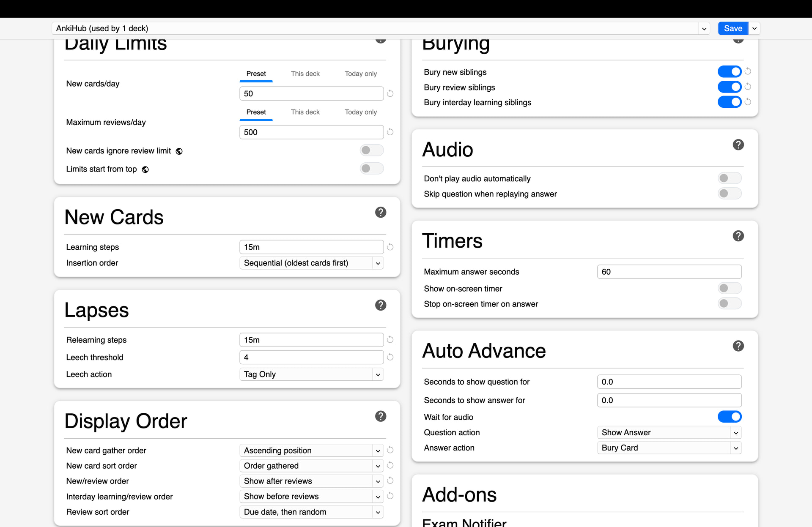Select Today only tab for Maximum reviews/day
The width and height of the screenshot is (812, 527).
tap(361, 112)
